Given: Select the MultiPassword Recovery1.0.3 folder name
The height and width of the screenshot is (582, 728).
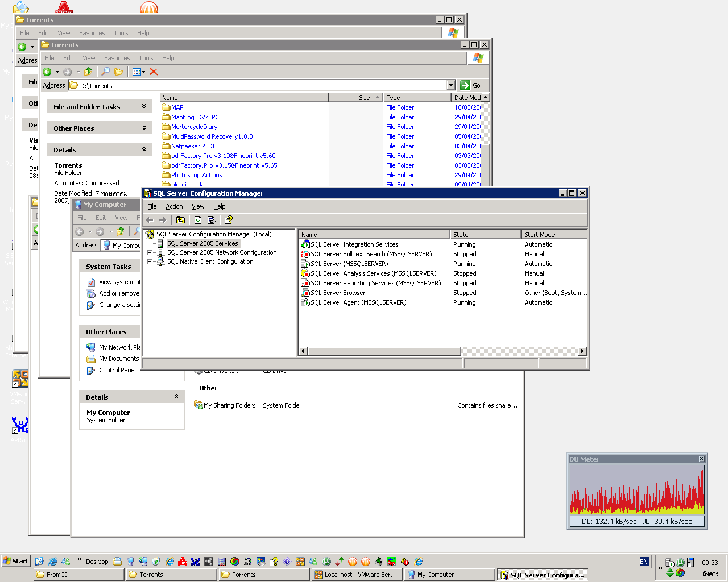Looking at the screenshot, I should point(212,136).
